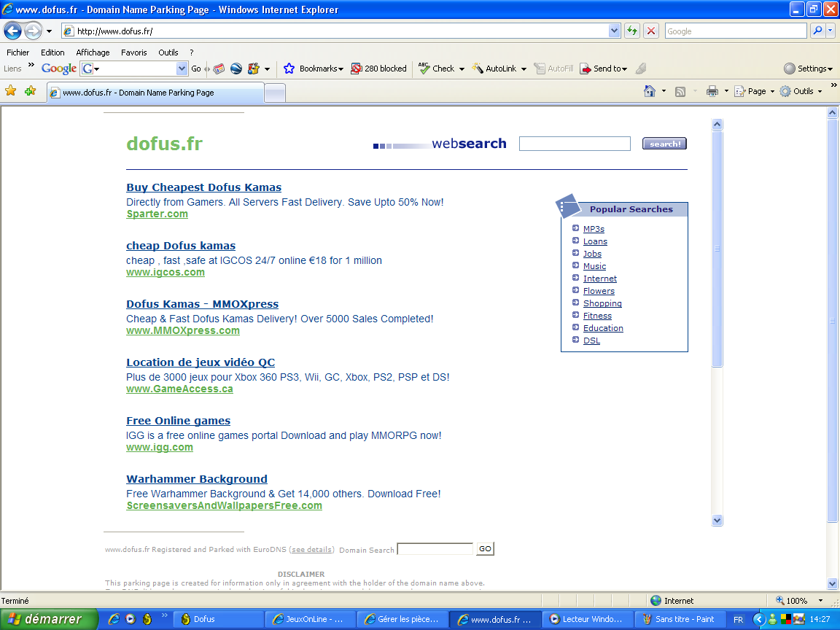Click the Google logo on the toolbar
The image size is (840, 630).
pyautogui.click(x=59, y=69)
